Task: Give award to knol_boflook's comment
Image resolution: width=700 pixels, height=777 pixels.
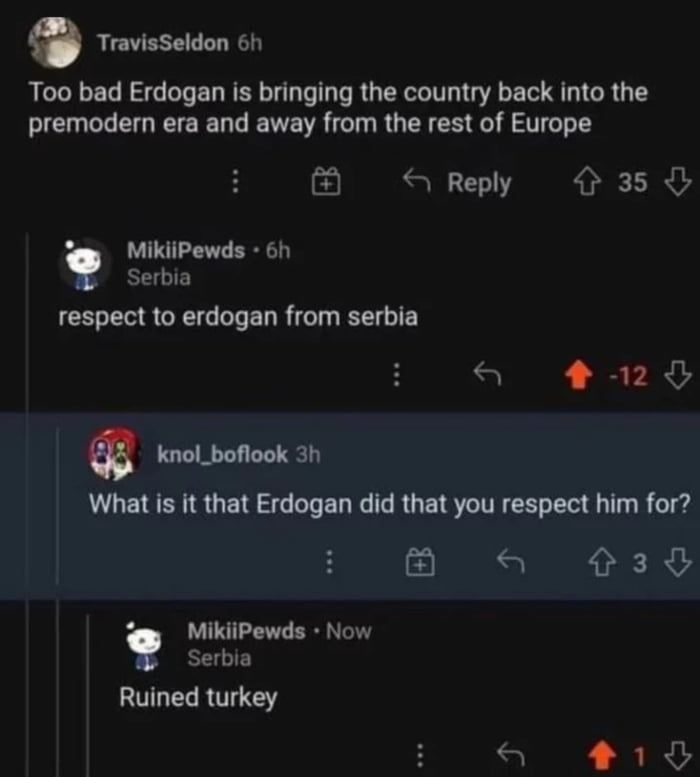Action: [420, 562]
